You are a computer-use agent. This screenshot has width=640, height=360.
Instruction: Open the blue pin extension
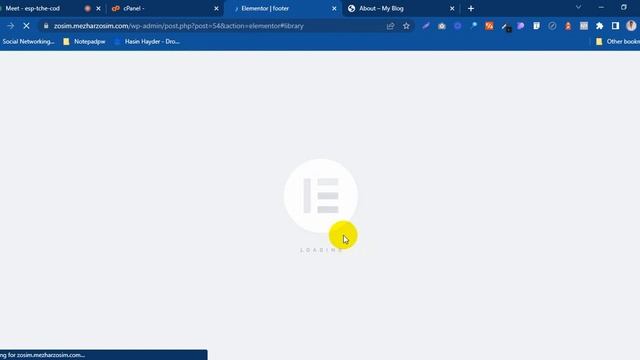[x=473, y=26]
